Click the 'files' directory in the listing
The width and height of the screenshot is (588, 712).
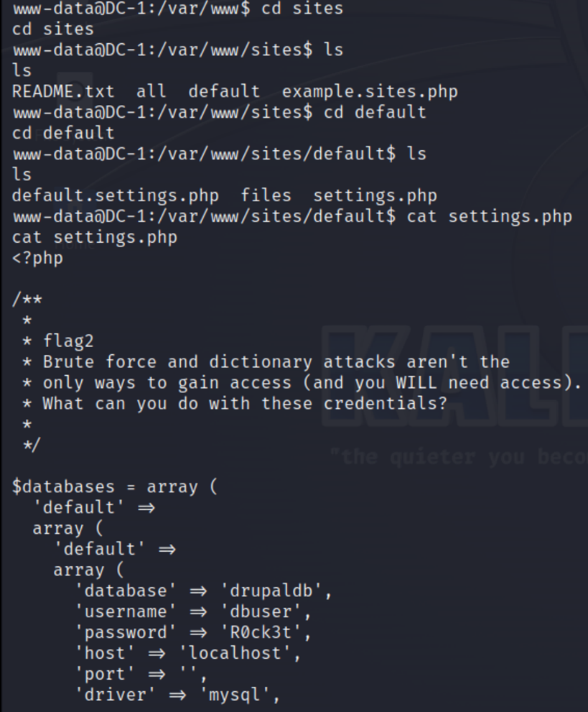point(266,195)
